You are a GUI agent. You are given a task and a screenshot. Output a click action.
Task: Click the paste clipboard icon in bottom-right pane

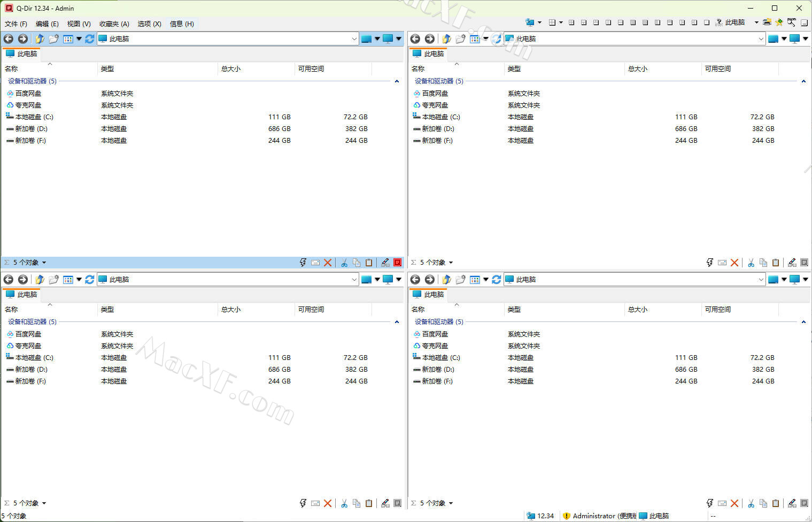pos(776,503)
